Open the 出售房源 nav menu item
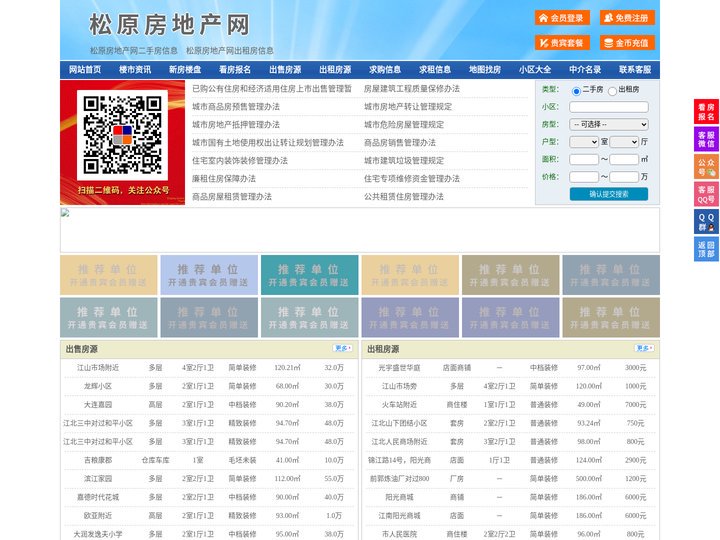The height and width of the screenshot is (540, 720). [285, 70]
